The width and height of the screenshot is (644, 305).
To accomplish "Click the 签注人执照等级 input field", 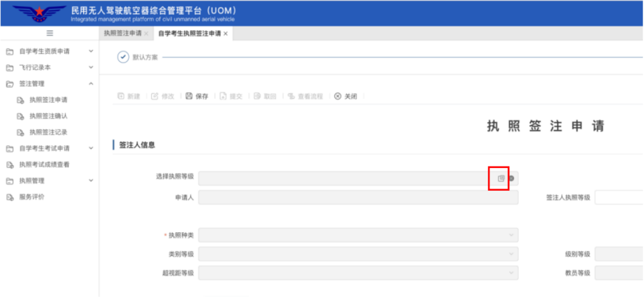I will point(620,197).
